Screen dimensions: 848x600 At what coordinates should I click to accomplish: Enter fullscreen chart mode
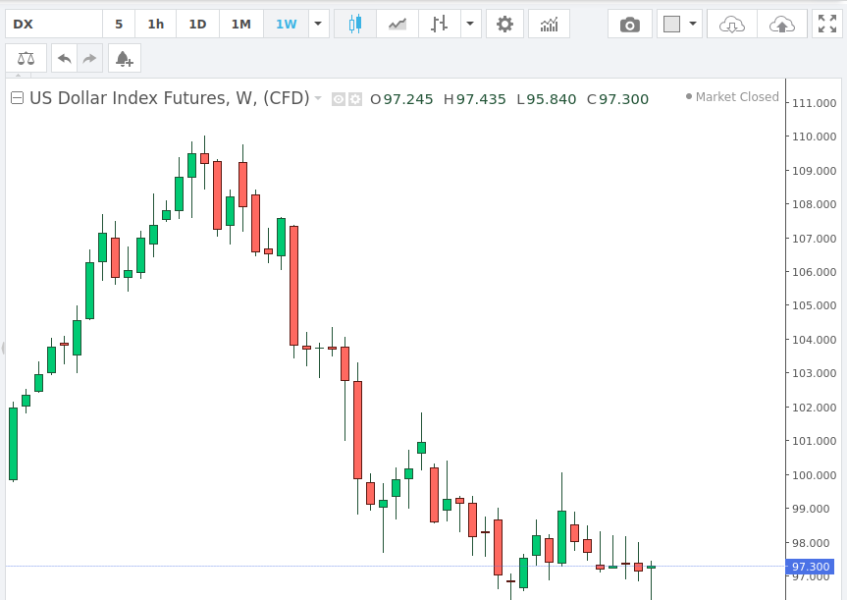tap(826, 24)
